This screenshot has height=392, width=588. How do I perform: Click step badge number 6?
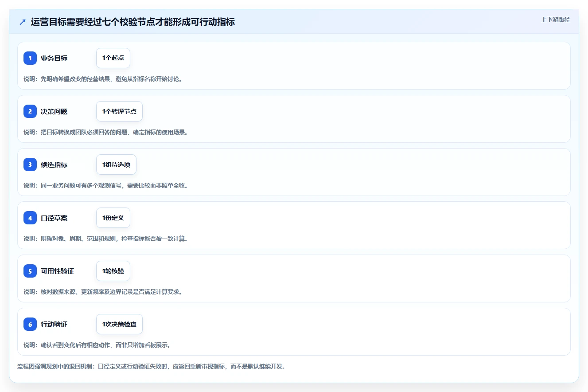[30, 324]
